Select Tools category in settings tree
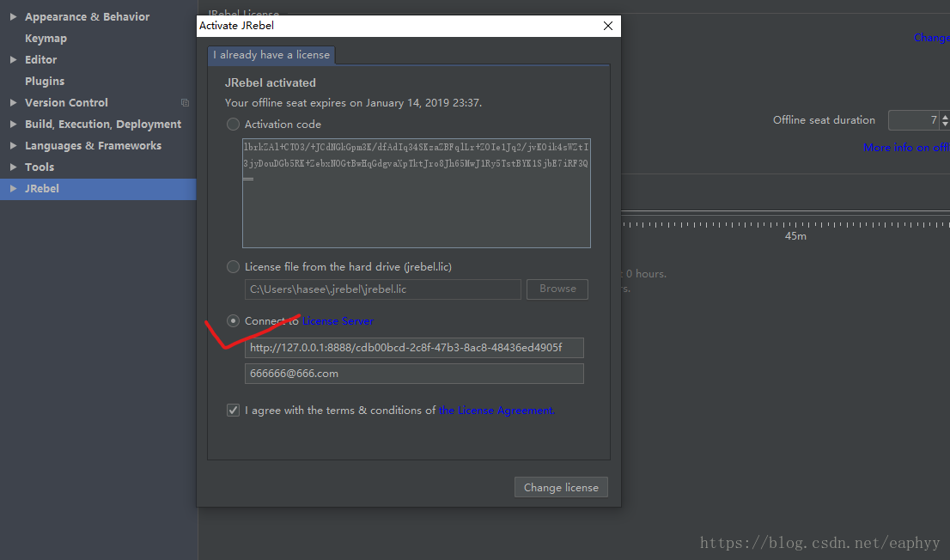Image resolution: width=950 pixels, height=560 pixels. (x=40, y=167)
